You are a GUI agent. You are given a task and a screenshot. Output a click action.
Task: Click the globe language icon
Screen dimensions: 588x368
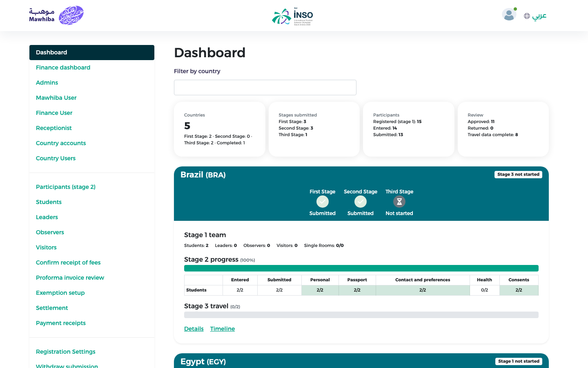click(x=527, y=16)
